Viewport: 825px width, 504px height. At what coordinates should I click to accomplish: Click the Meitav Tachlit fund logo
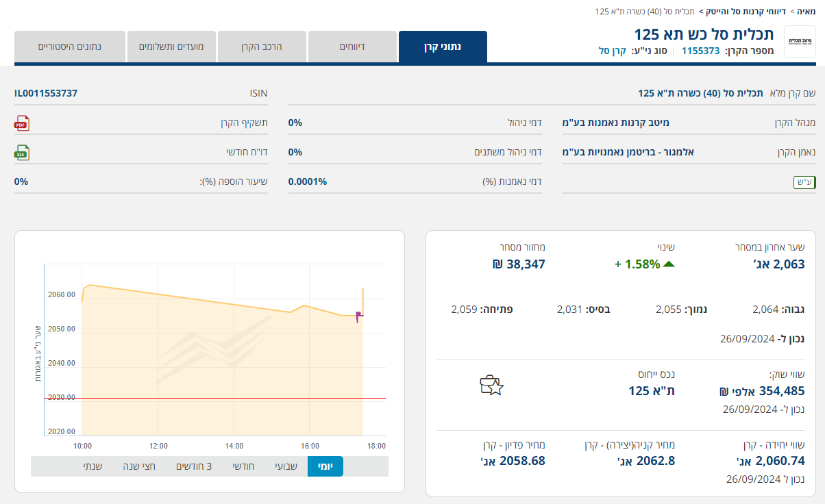pyautogui.click(x=800, y=42)
